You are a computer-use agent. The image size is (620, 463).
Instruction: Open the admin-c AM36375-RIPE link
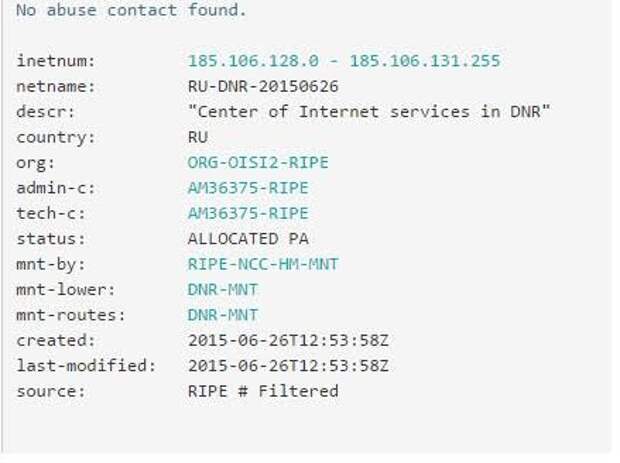point(248,188)
